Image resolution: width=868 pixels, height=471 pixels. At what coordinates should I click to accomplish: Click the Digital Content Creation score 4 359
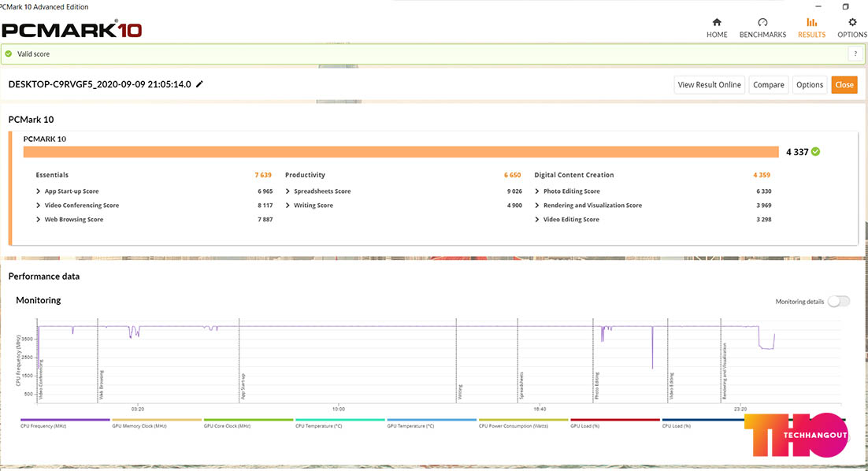tap(761, 175)
